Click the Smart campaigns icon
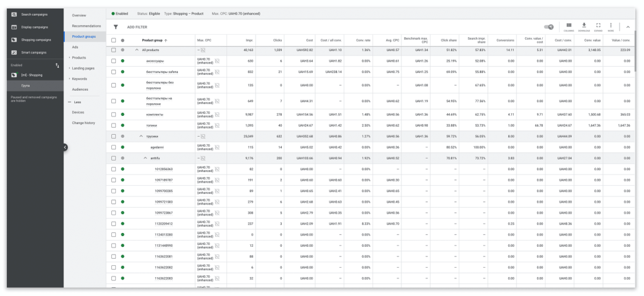The image size is (644, 296). [14, 52]
